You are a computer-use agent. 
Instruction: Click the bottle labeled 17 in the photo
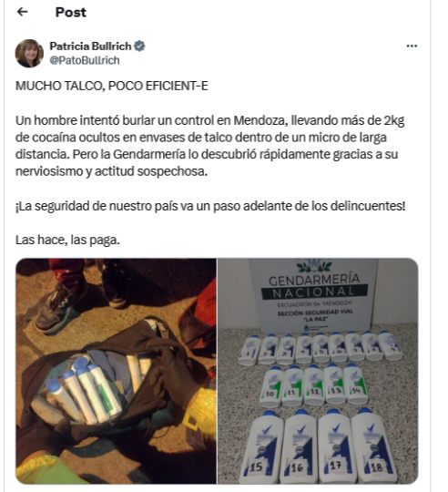coord(335,446)
